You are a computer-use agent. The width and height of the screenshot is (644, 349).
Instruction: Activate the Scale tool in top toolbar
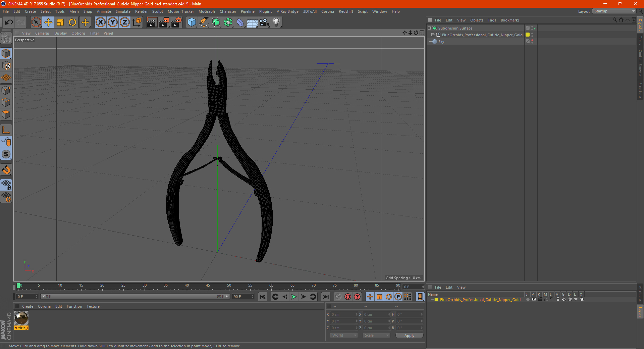coord(60,22)
